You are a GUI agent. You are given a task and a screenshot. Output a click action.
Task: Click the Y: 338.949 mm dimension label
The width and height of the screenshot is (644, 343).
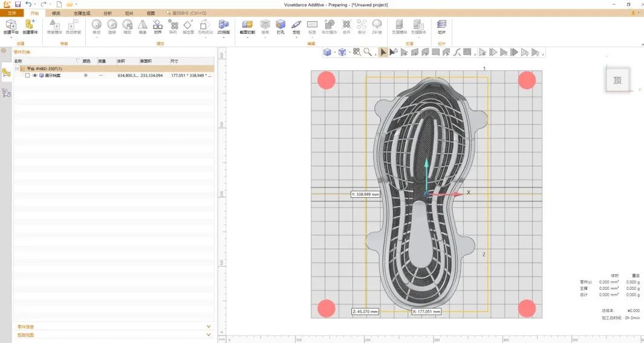(x=365, y=194)
